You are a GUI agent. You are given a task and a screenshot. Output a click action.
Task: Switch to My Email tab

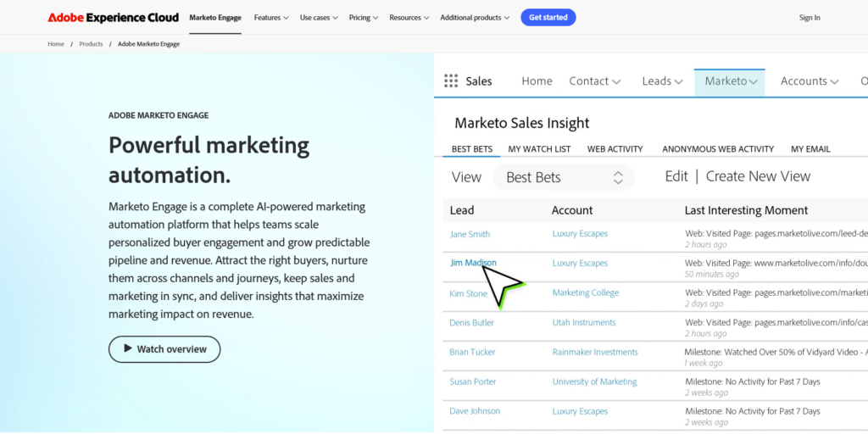tap(810, 149)
